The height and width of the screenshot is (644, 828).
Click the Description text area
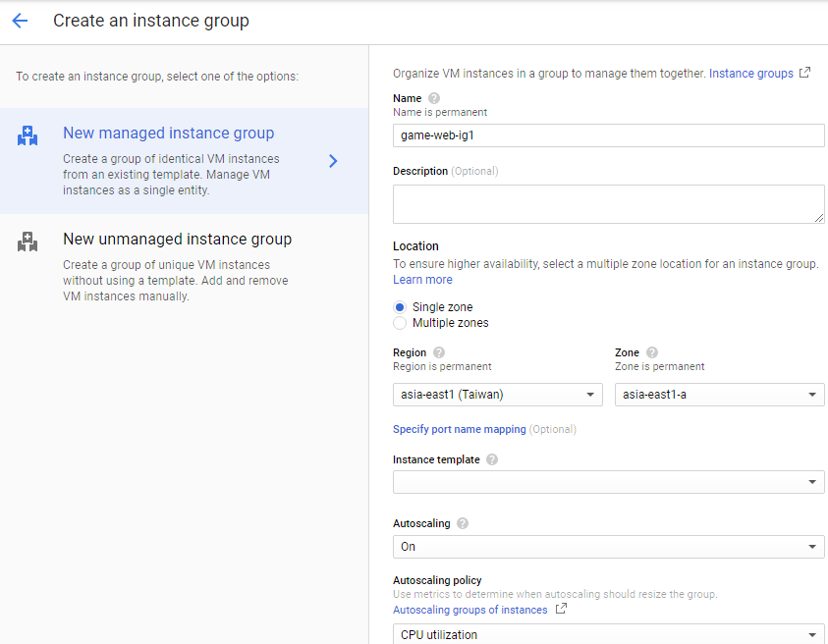(x=608, y=204)
